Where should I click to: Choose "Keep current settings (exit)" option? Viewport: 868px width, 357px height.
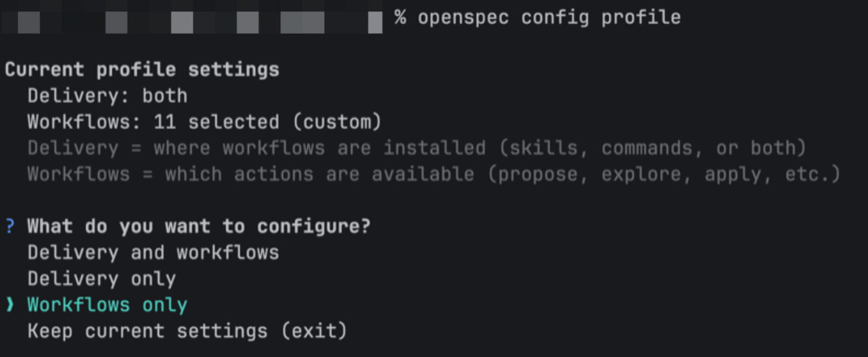coord(187,331)
